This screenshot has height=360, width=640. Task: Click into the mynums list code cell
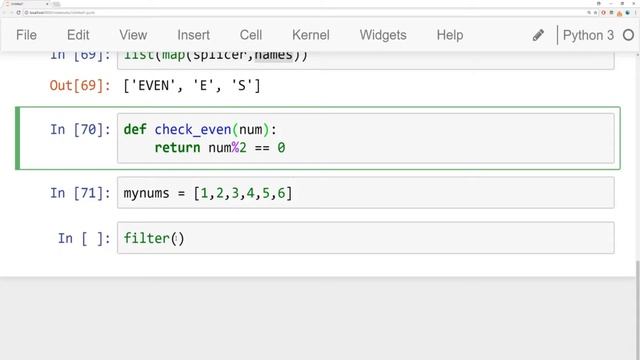point(366,193)
